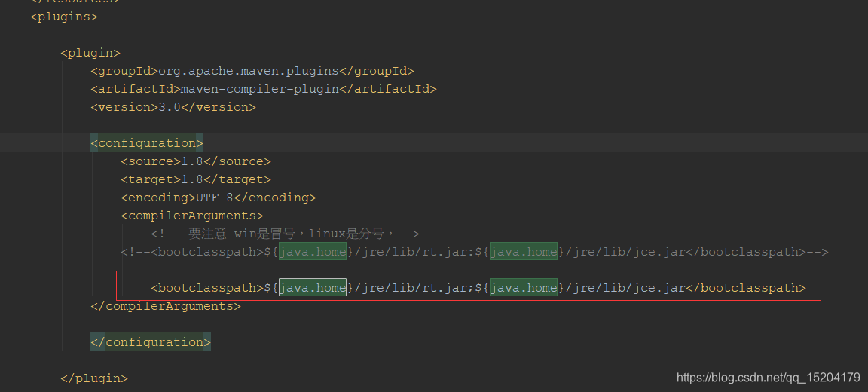Click the closing plugin tag
The width and height of the screenshot is (868, 392).
(x=94, y=378)
